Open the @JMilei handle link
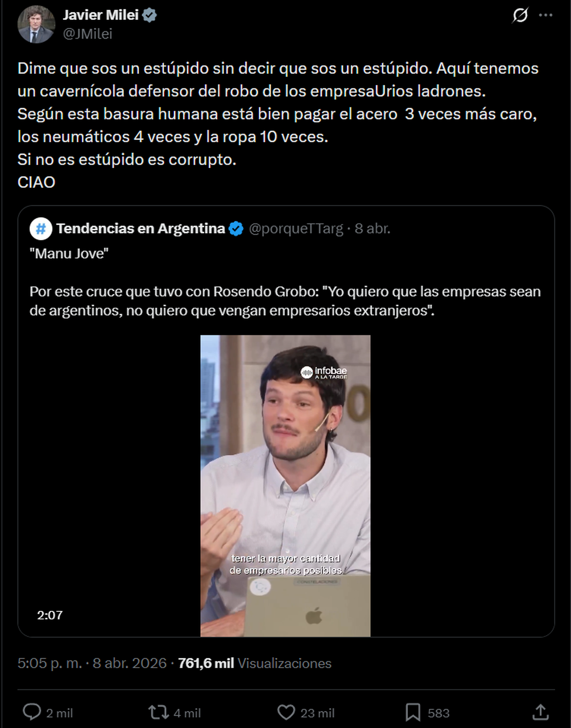 (x=88, y=34)
